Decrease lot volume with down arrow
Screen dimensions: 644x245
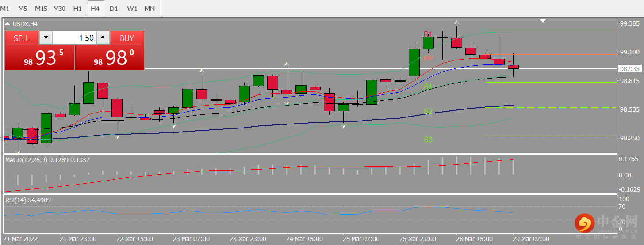click(x=46, y=38)
